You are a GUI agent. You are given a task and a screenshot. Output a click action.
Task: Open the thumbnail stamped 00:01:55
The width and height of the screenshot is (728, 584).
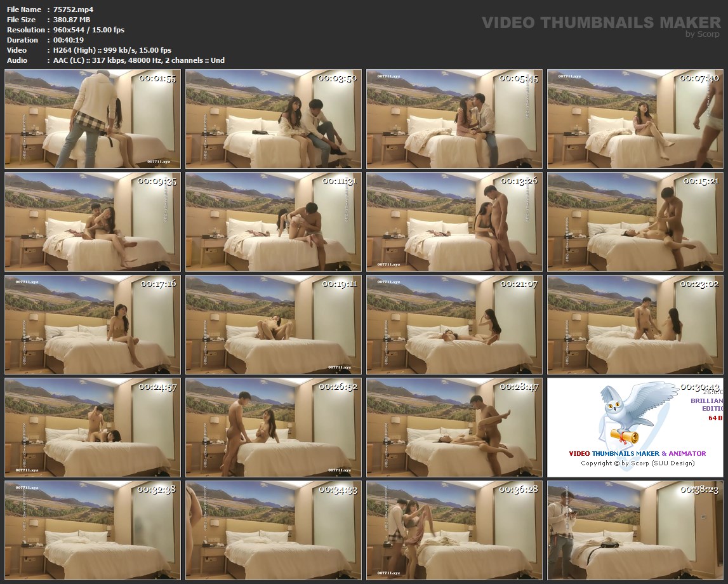93,119
